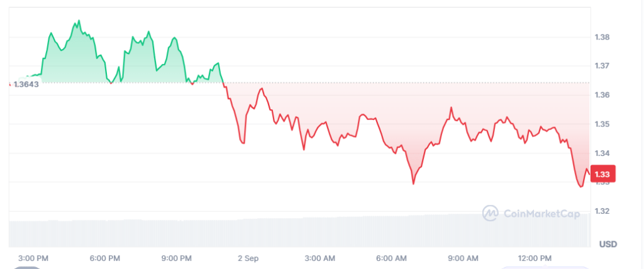This screenshot has height=269, width=644.
Task: Click the CoinMarketCap watermark text
Action: coord(541,214)
